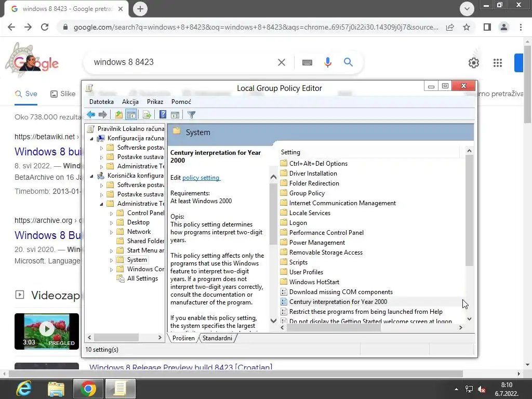This screenshot has height=399, width=532.
Task: Open new Chrome tab with plus button
Action: tap(140, 9)
